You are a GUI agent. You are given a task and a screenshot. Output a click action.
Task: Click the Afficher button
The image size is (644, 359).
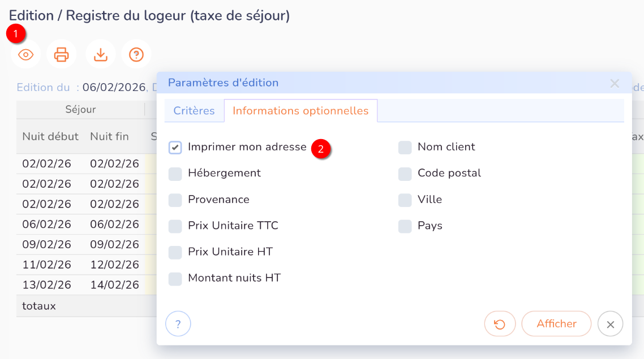click(556, 323)
